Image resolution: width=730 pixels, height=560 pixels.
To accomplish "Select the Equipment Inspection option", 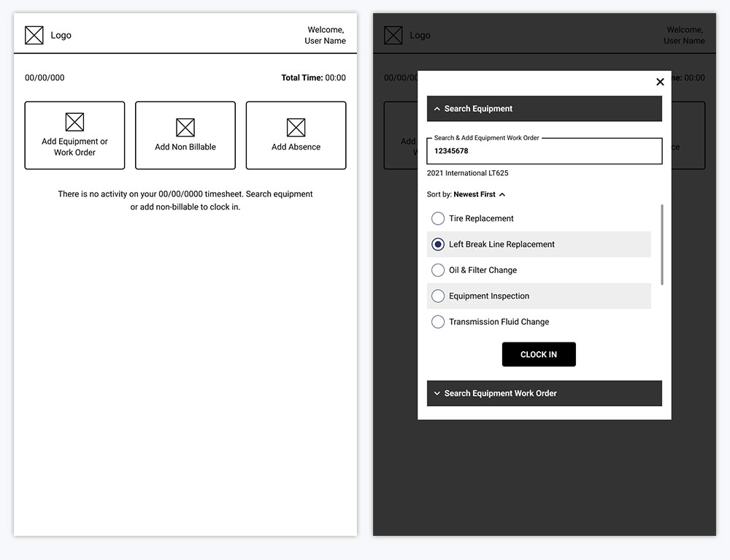I will tap(438, 296).
